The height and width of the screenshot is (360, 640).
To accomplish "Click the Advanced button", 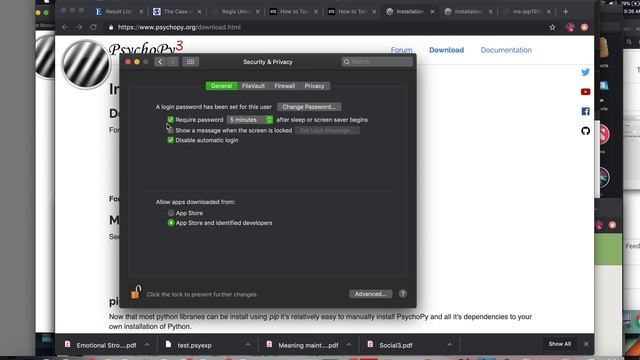I will coord(370,294).
